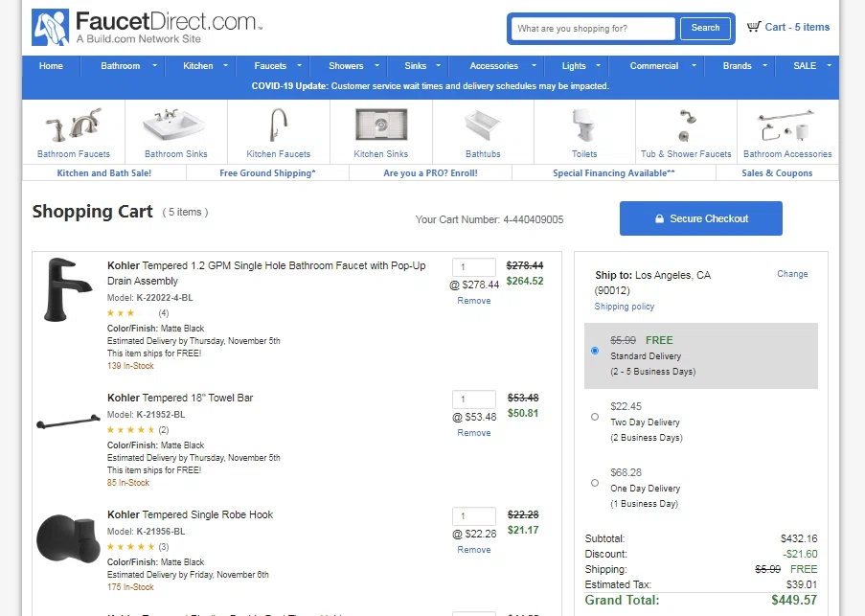This screenshot has height=616, width=865.
Task: Open the Bathroom navigation menu
Action: [x=121, y=66]
